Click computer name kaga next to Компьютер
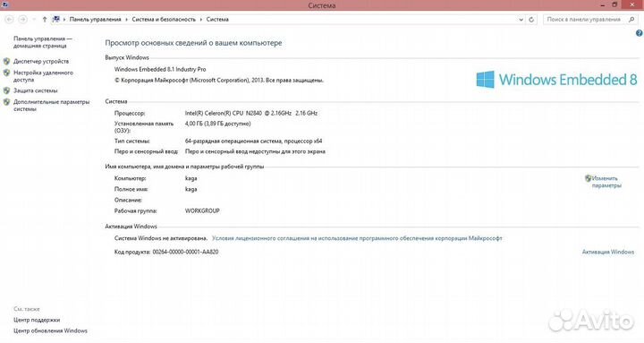 pyautogui.click(x=191, y=178)
